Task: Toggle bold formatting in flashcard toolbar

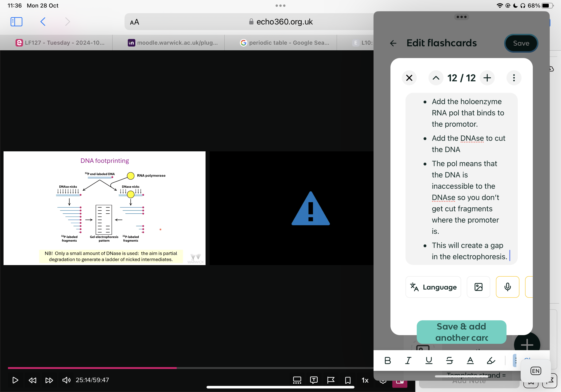Action: 388,361
